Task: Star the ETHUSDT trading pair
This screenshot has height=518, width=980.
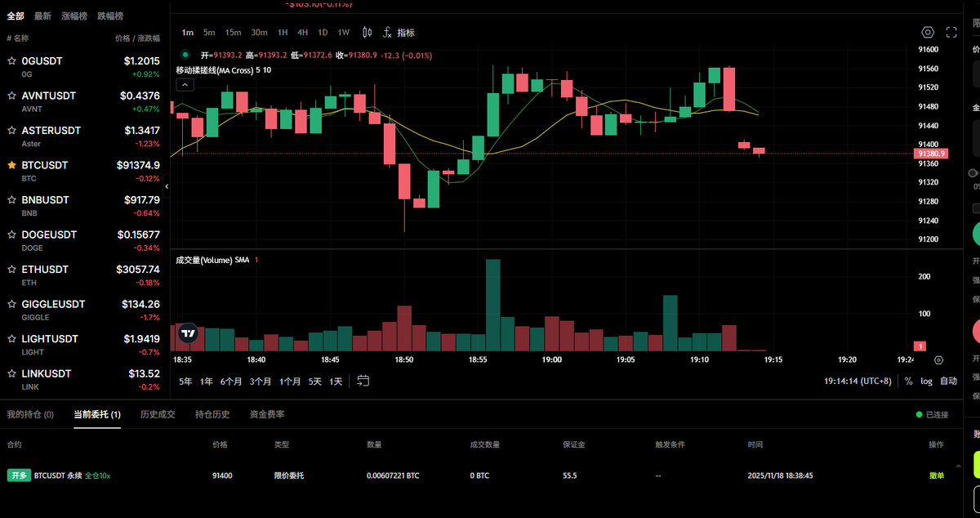Action: pos(11,269)
